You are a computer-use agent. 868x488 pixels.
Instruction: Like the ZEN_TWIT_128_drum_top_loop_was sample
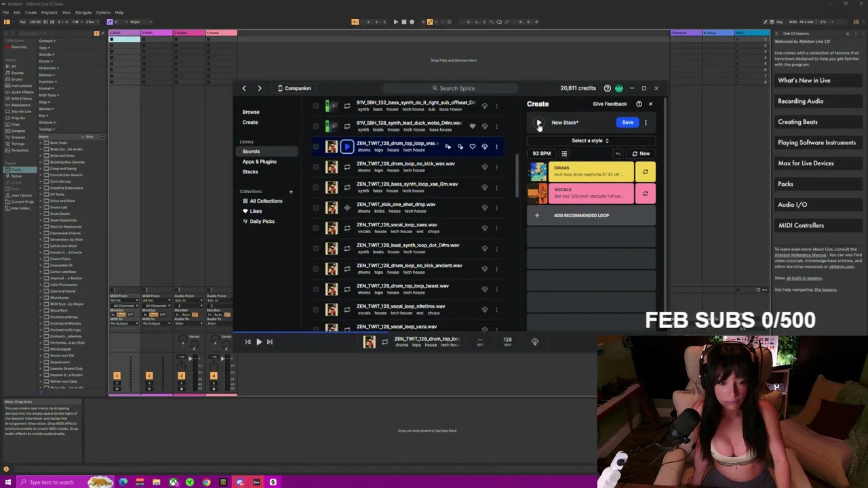(x=473, y=147)
